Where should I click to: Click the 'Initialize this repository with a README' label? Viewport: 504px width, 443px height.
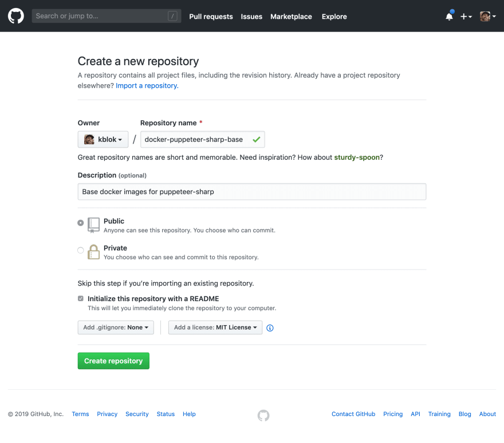coord(153,299)
